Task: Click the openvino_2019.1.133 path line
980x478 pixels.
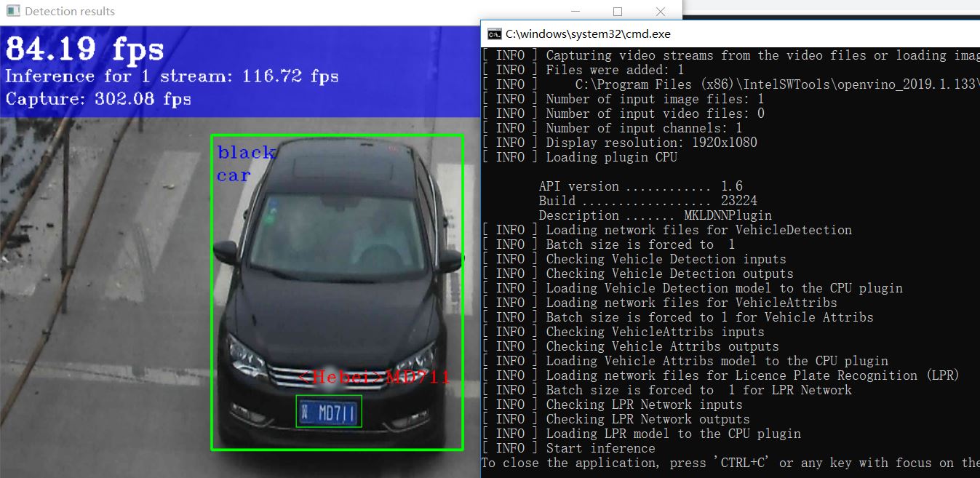Action: [730, 84]
